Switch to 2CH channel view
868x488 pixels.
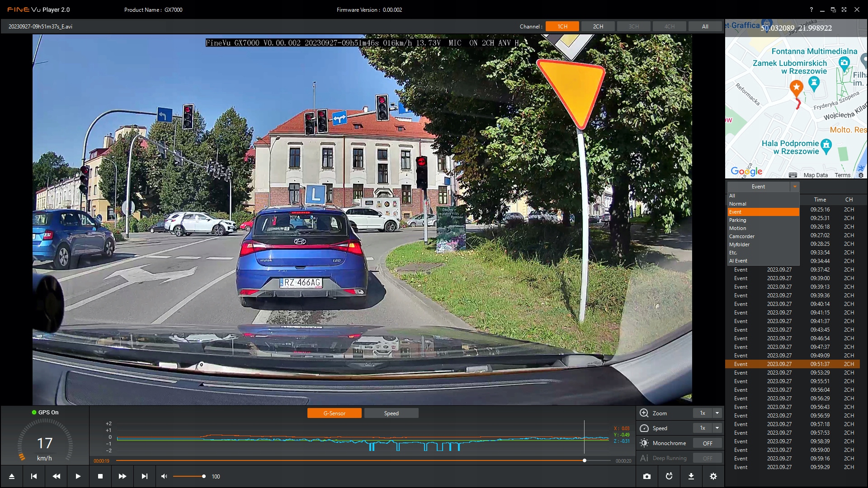(598, 26)
